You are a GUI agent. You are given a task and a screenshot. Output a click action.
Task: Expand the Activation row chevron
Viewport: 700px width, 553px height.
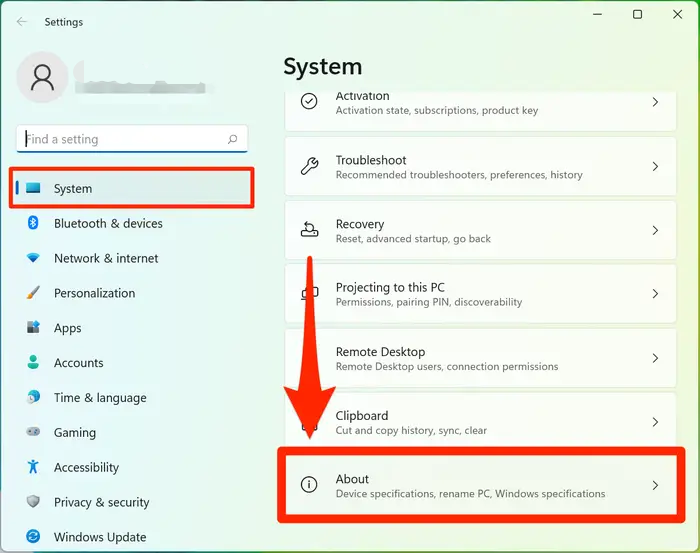(655, 102)
